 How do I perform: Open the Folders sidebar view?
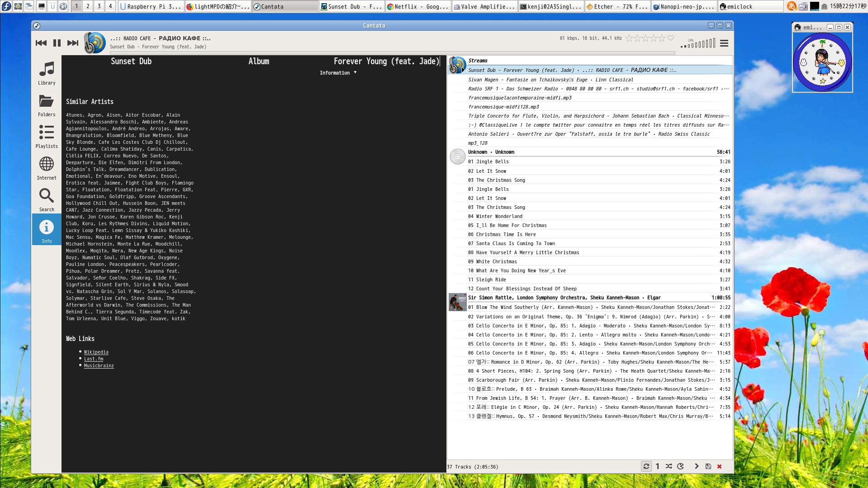click(x=47, y=105)
